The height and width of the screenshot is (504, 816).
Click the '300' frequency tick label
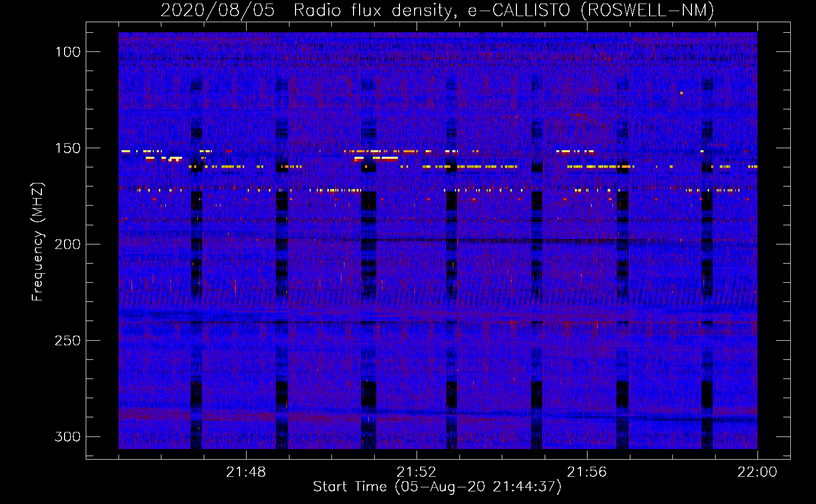pos(68,436)
